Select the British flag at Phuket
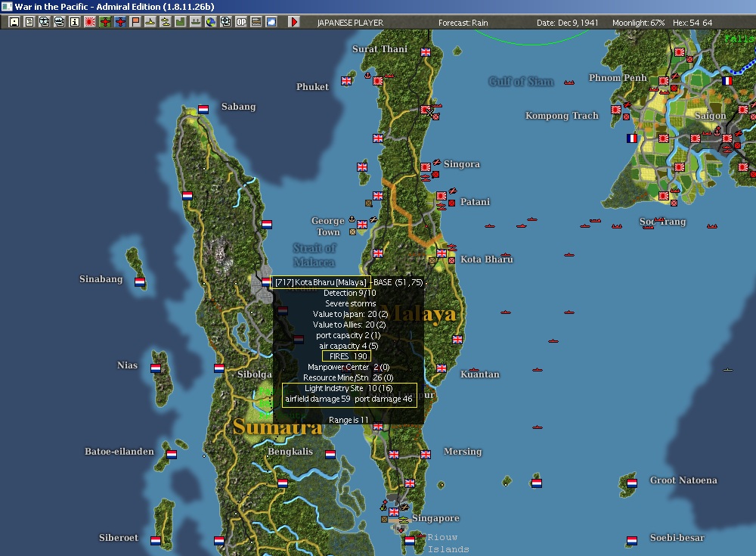 346,81
